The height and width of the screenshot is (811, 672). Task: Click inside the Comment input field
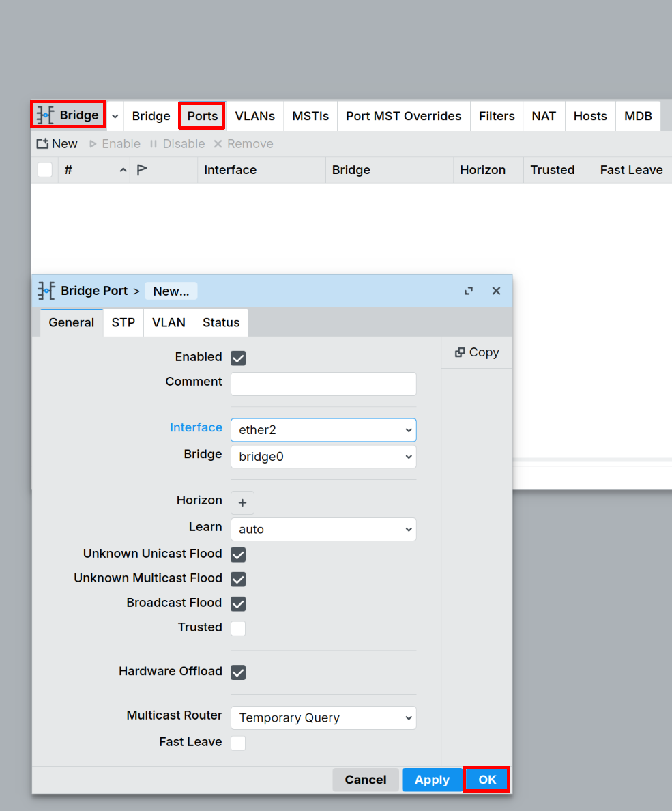pos(323,384)
